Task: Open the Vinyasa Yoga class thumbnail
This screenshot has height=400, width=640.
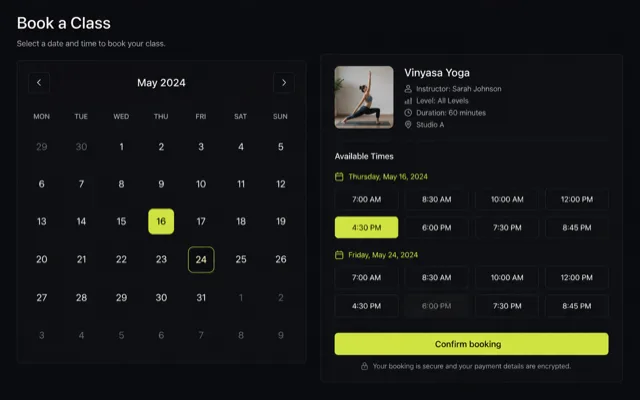Action: tap(364, 97)
